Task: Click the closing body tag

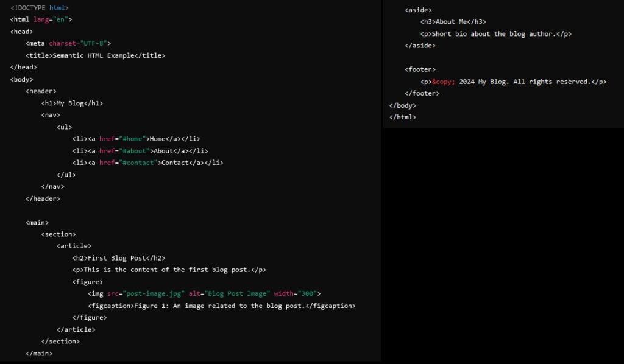Action: tap(403, 105)
